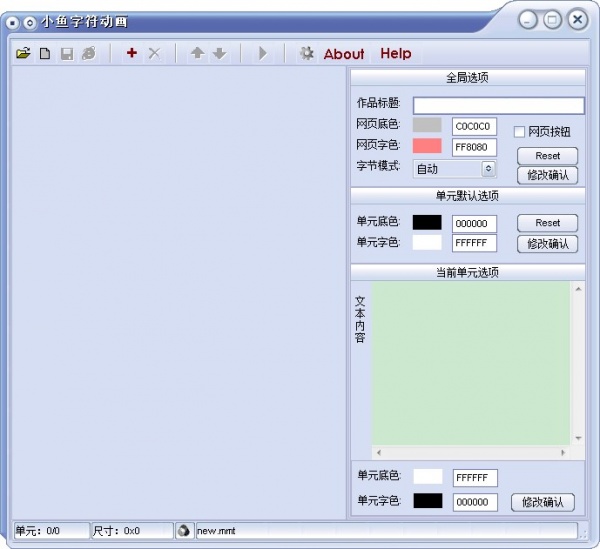Click the text area scroll down arrow
This screenshot has width=600, height=549.
pyautogui.click(x=578, y=438)
